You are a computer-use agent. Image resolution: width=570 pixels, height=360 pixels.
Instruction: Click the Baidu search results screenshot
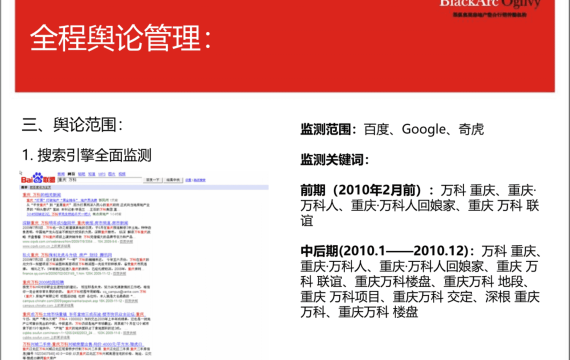pos(144,265)
